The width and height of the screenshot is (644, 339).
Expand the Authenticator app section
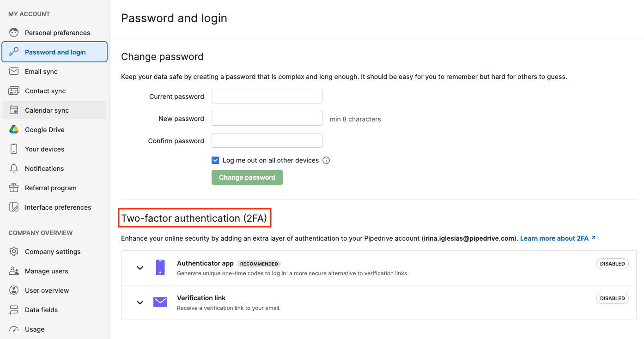coord(140,267)
